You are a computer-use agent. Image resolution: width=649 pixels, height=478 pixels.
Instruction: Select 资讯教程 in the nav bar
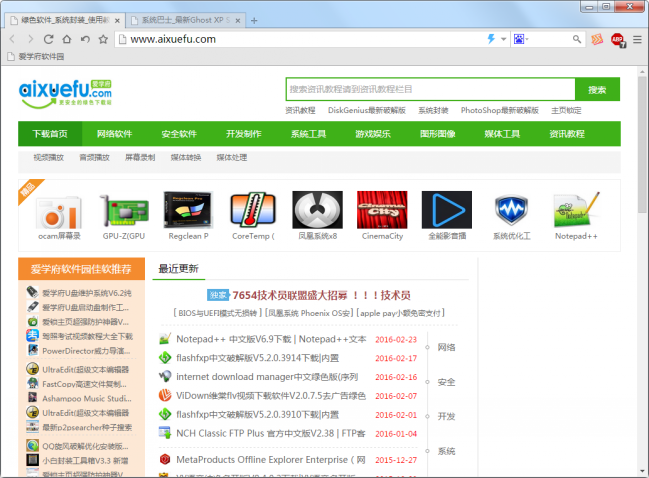tap(567, 134)
